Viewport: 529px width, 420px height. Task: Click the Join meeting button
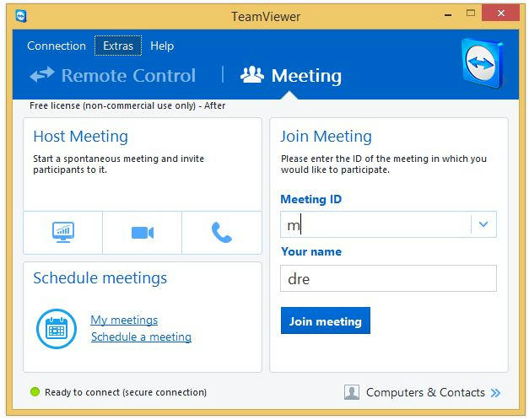(x=325, y=320)
